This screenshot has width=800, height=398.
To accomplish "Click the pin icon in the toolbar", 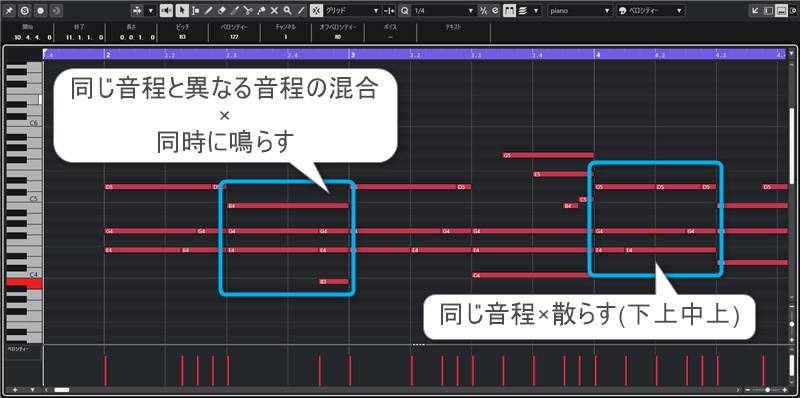I will (9, 10).
